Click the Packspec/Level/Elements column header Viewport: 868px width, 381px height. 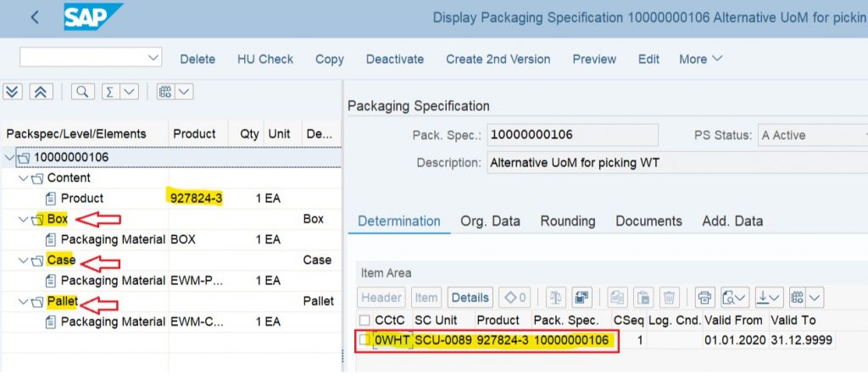(x=75, y=134)
